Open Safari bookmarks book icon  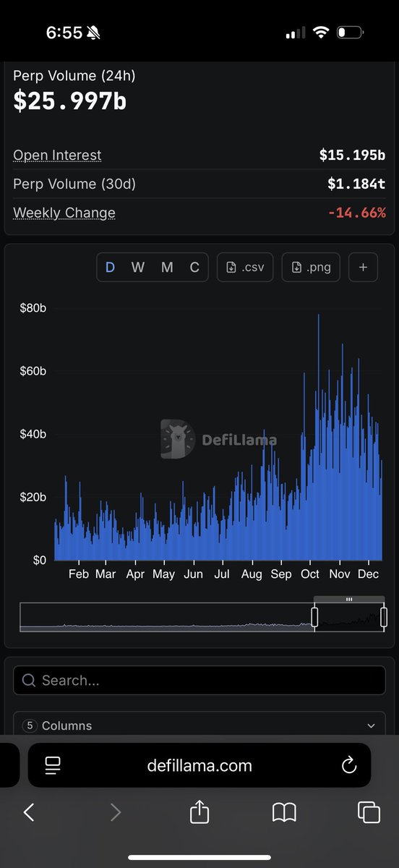tap(284, 812)
